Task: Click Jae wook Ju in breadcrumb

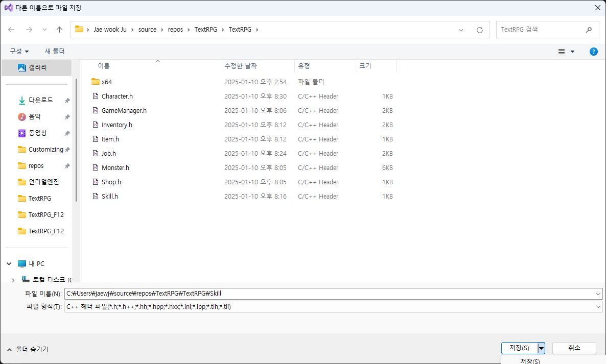Action: click(x=110, y=30)
